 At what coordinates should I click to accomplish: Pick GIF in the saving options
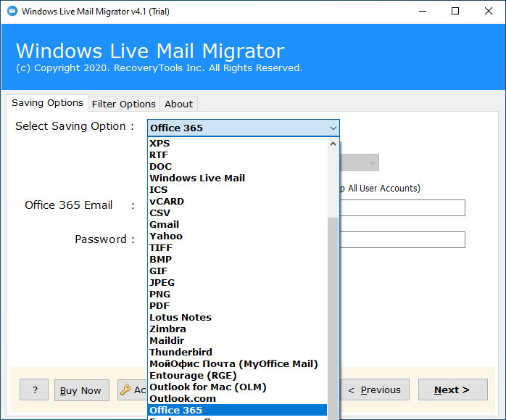tap(238, 271)
